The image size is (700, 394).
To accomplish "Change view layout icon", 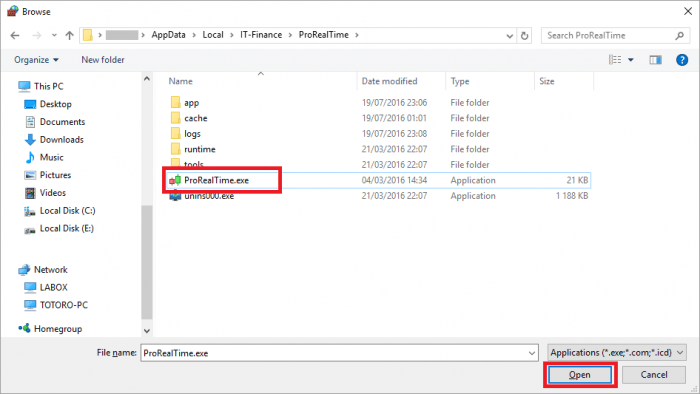I will [615, 60].
